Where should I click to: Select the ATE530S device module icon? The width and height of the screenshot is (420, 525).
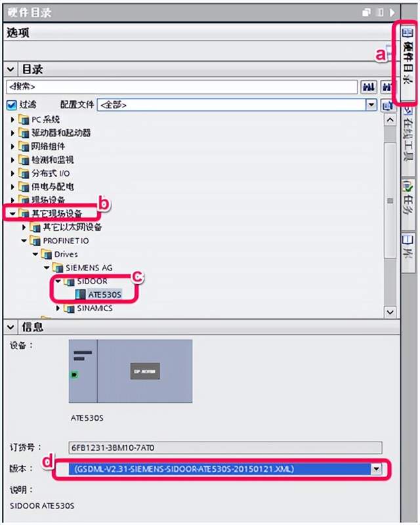click(80, 294)
